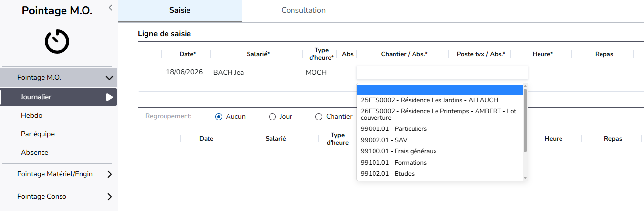Select the Jour regroupement radio button

pyautogui.click(x=272, y=117)
